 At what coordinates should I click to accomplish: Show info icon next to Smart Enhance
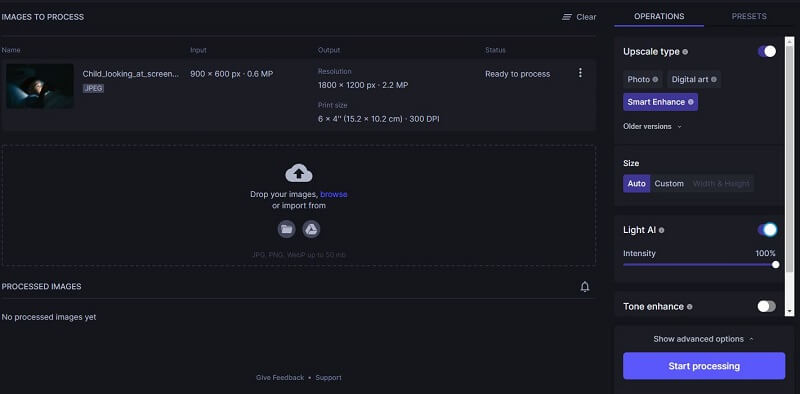[x=691, y=102]
